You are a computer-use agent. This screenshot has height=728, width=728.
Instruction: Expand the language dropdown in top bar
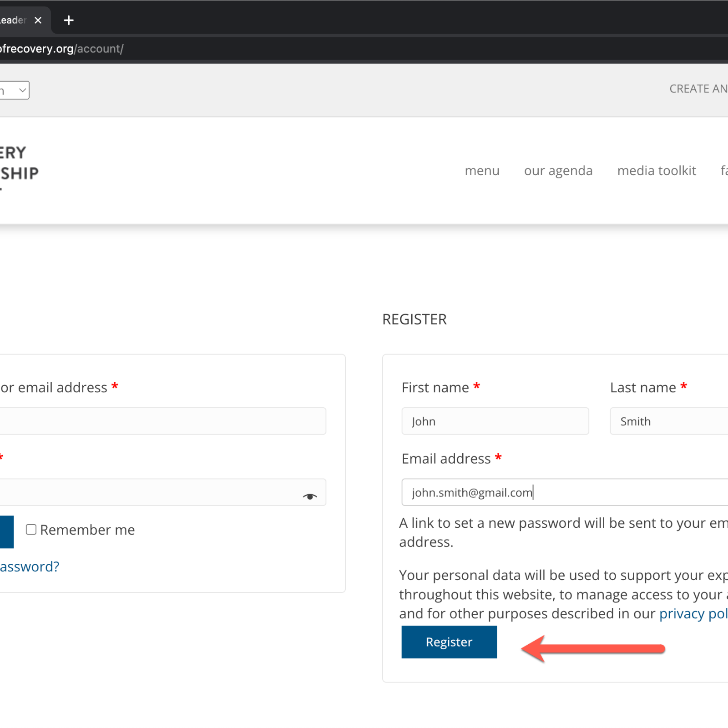[15, 91]
